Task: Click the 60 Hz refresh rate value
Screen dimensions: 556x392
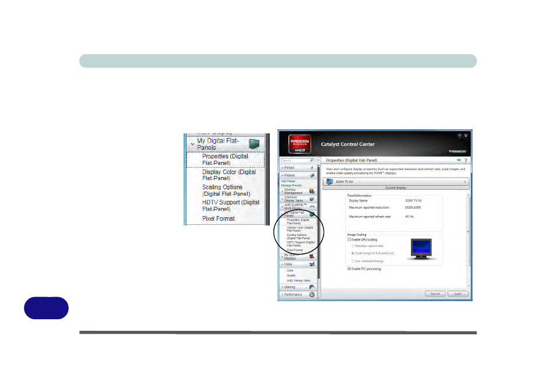Action: click(409, 217)
